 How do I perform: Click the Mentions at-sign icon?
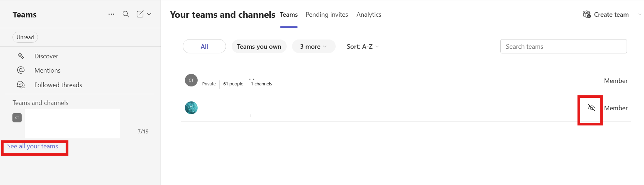(21, 70)
